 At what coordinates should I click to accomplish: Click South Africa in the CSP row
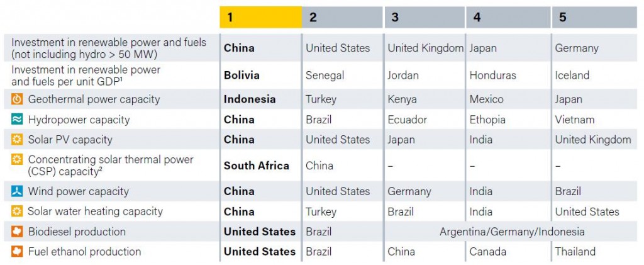pyautogui.click(x=257, y=166)
